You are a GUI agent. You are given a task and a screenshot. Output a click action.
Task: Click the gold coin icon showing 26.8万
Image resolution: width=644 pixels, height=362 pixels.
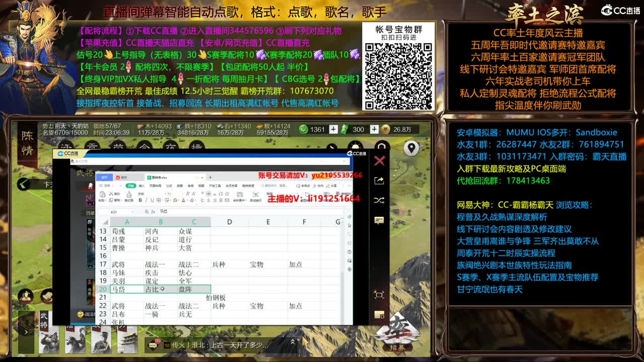click(x=386, y=129)
